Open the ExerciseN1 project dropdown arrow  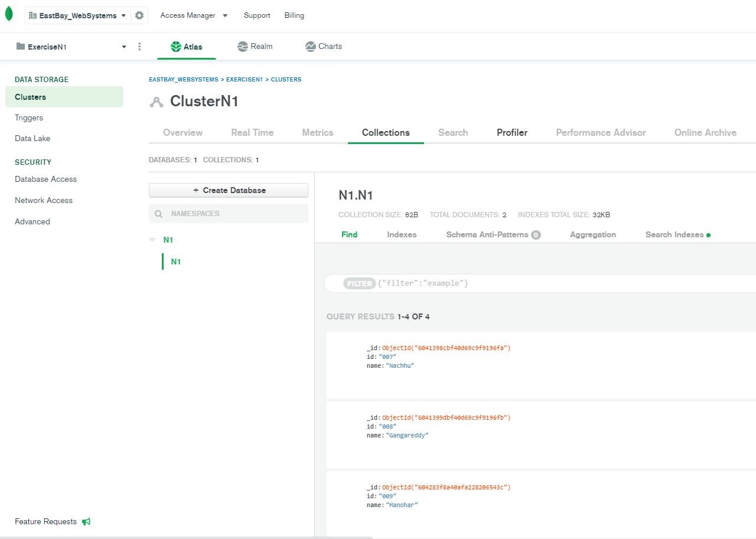point(124,47)
